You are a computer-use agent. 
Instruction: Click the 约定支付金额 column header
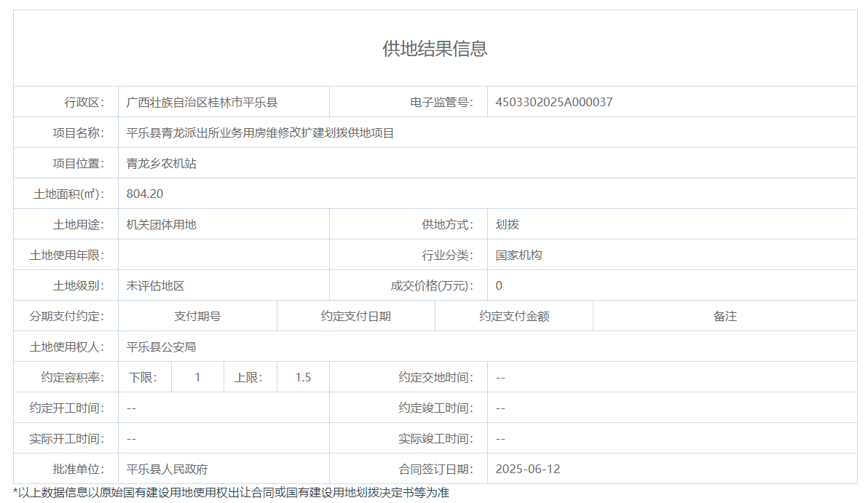tap(514, 316)
